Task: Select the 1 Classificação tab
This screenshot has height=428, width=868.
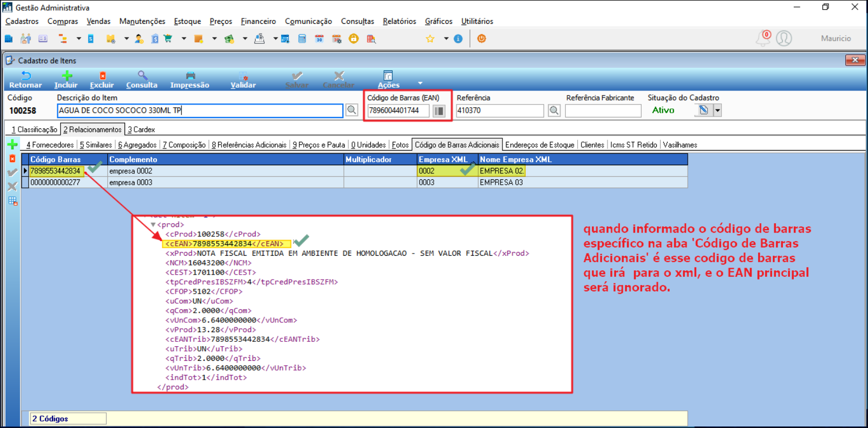Action: 35,129
